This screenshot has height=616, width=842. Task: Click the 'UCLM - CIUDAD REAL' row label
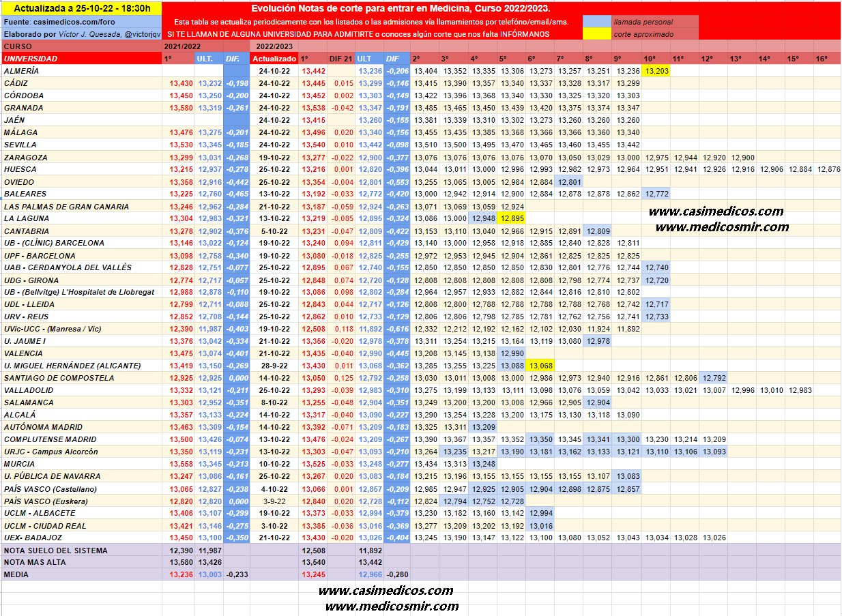(81, 526)
